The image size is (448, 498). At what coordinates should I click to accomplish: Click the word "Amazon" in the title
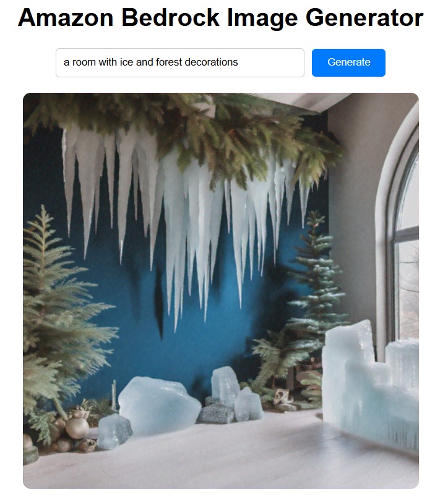pyautogui.click(x=66, y=17)
